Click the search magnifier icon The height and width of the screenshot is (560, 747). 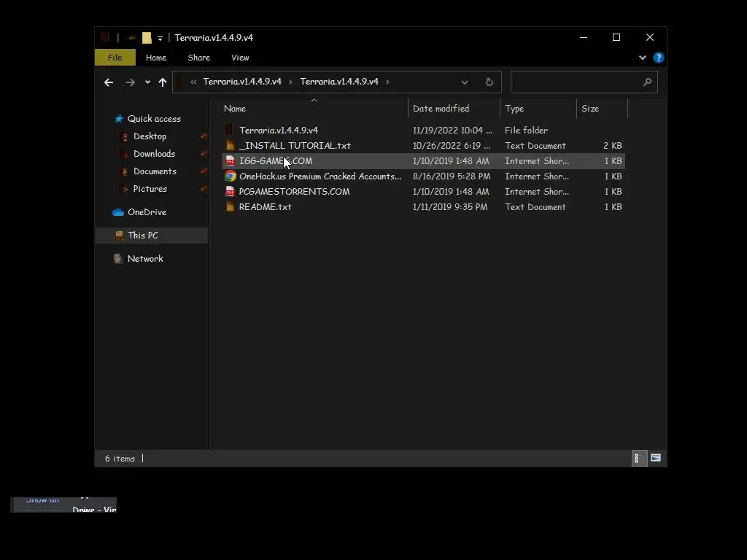pyautogui.click(x=647, y=82)
